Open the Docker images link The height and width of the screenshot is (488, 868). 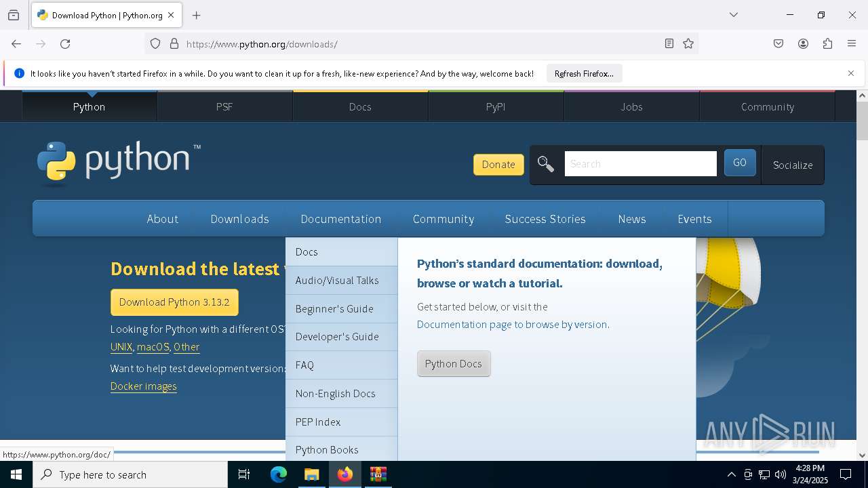pyautogui.click(x=144, y=386)
